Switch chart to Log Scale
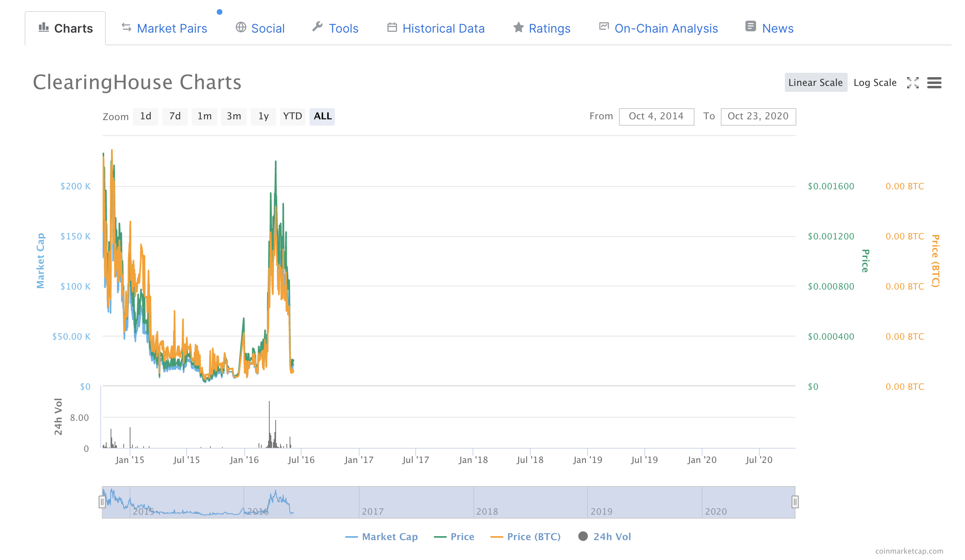 pos(875,83)
